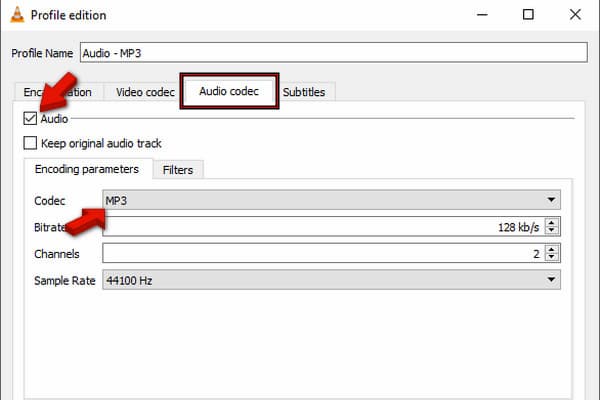This screenshot has height=400, width=600.
Task: Open the Video codec tab
Action: pos(145,92)
